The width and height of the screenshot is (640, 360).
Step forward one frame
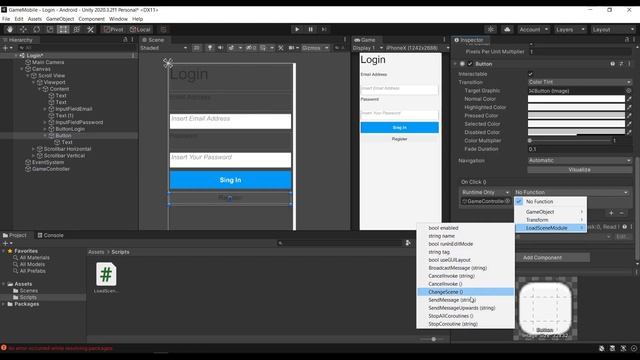(324, 29)
